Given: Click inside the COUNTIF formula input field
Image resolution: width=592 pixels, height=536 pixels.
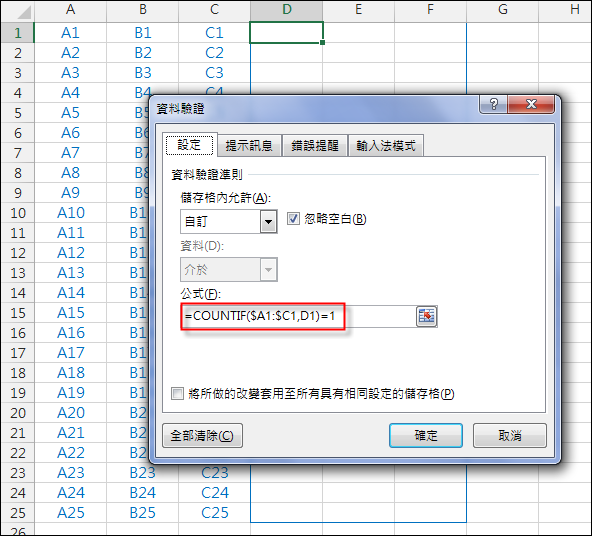Looking at the screenshot, I should click(x=298, y=316).
